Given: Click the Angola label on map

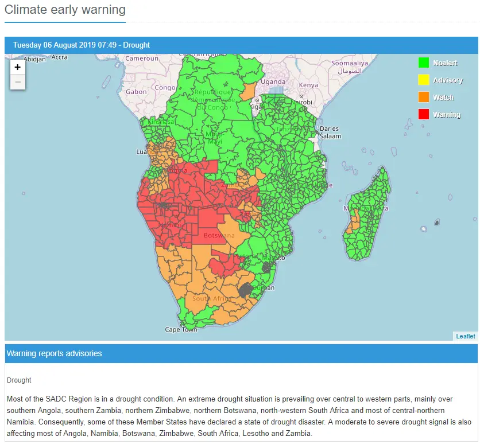Looking at the screenshot, I should [x=177, y=170].
